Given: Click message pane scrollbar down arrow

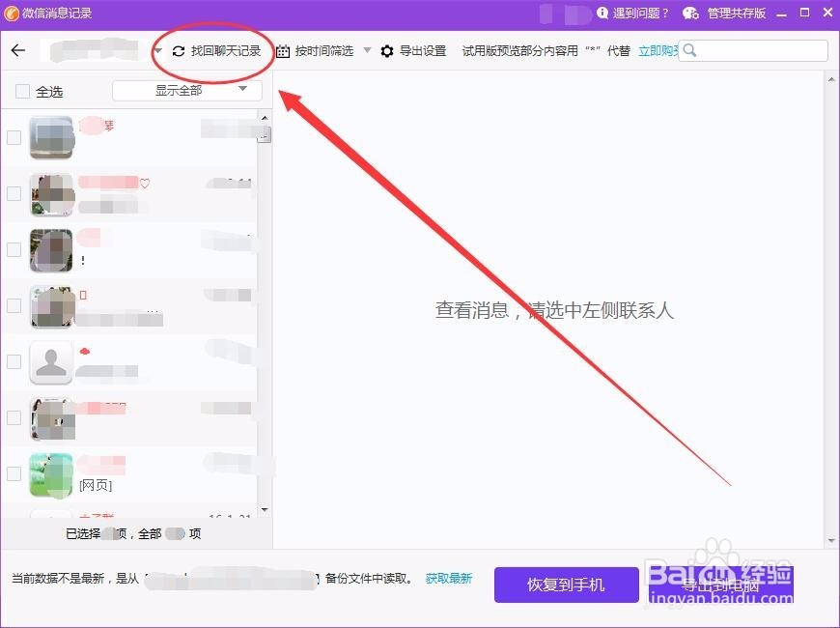Looking at the screenshot, I should (831, 540).
